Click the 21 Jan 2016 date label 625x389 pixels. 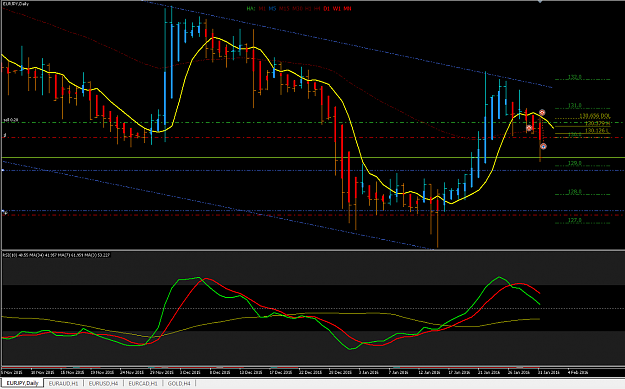489,373
